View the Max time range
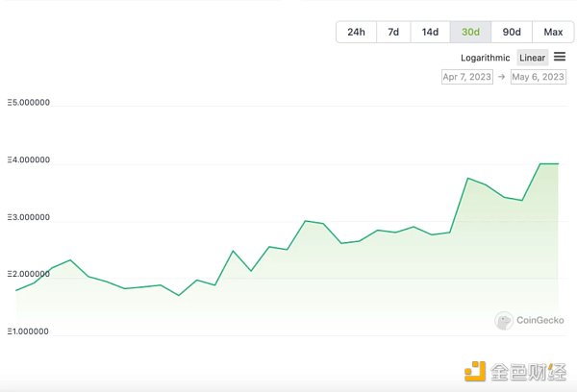Image resolution: width=577 pixels, height=392 pixels. click(x=552, y=32)
